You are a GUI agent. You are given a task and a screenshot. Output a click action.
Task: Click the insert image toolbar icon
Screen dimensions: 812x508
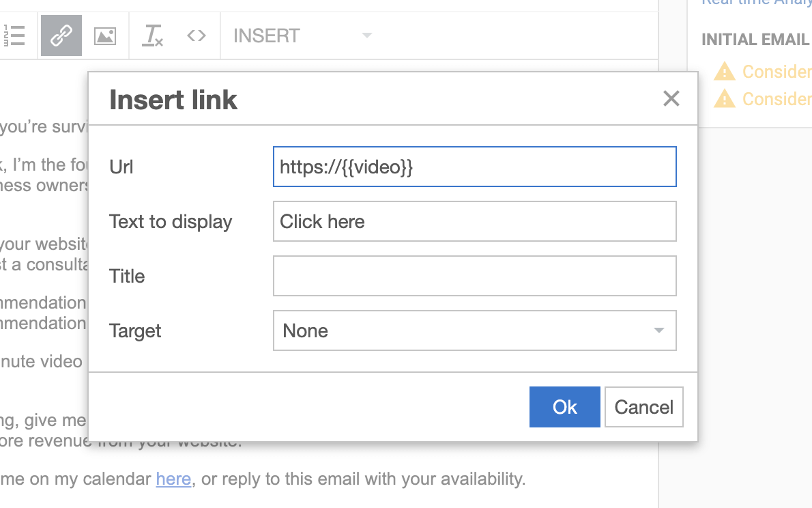coord(105,36)
